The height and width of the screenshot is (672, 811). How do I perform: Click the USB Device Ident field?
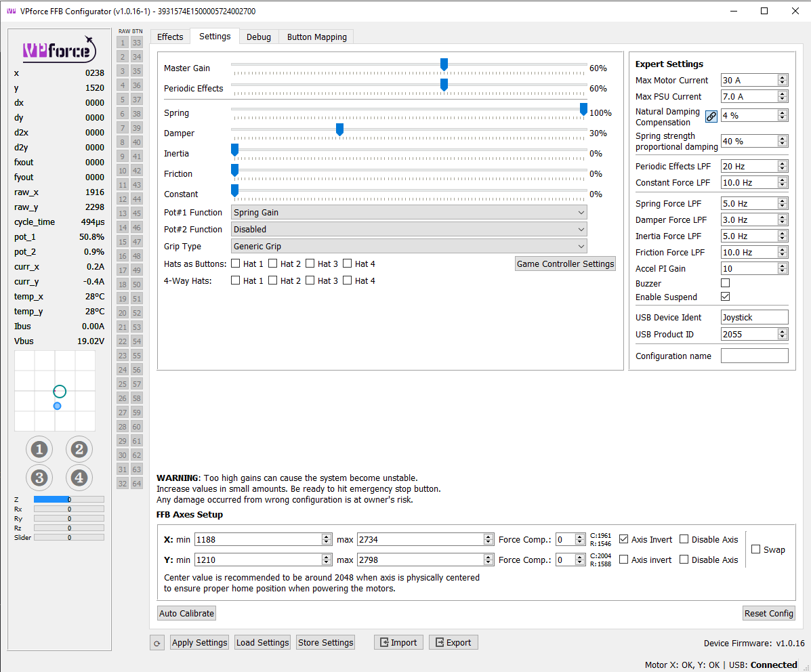tap(754, 317)
